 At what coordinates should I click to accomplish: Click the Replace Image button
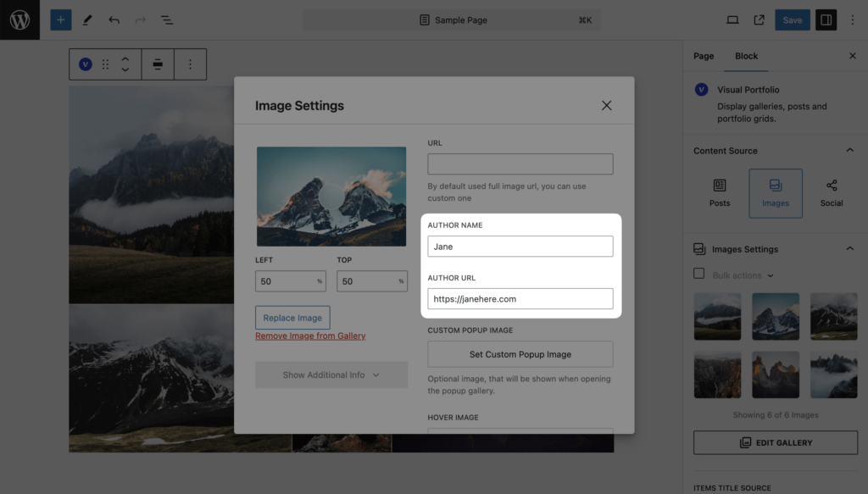click(x=292, y=318)
